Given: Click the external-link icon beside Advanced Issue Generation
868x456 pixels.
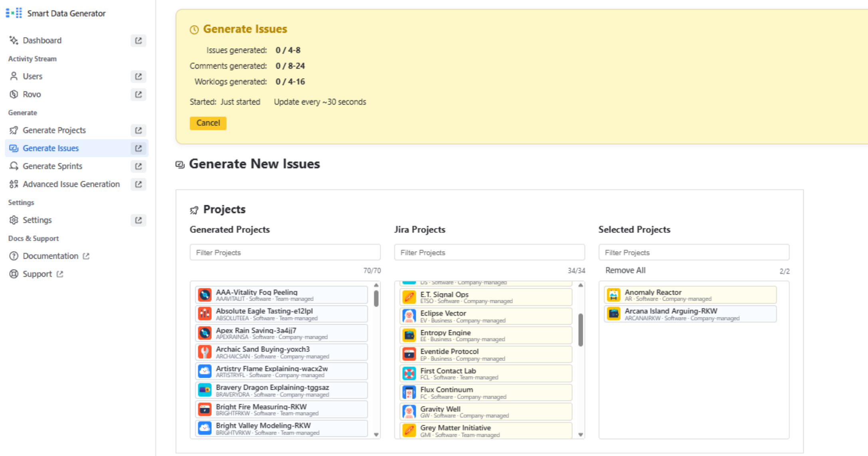Looking at the screenshot, I should click(x=138, y=184).
